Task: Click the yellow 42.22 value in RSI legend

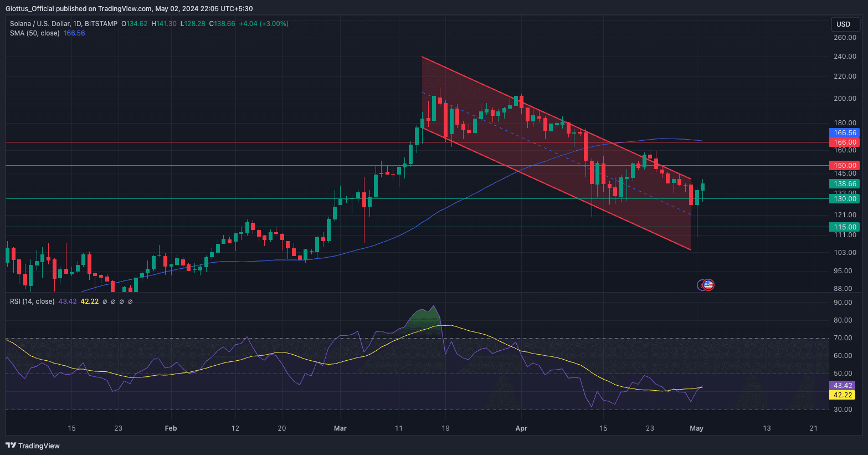Action: click(x=90, y=301)
